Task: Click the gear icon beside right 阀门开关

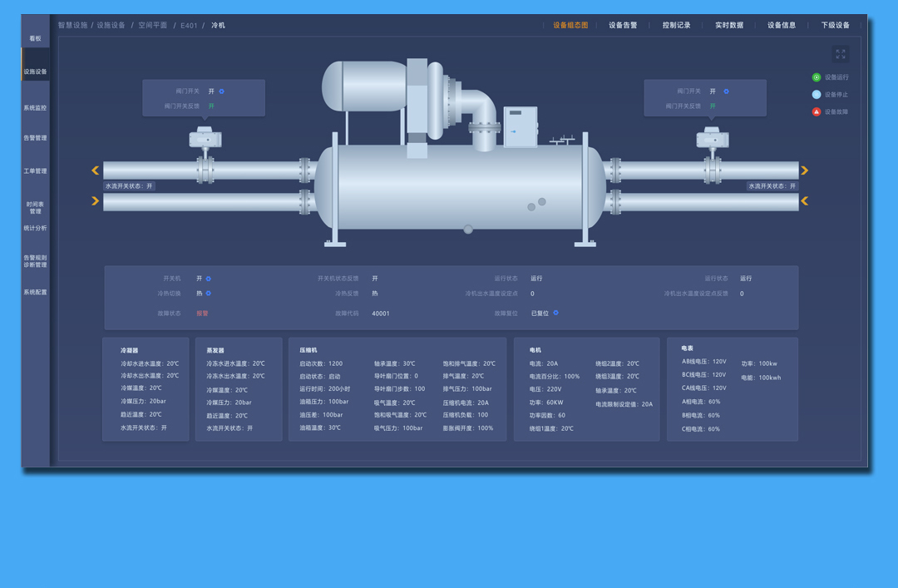Action: (x=726, y=91)
